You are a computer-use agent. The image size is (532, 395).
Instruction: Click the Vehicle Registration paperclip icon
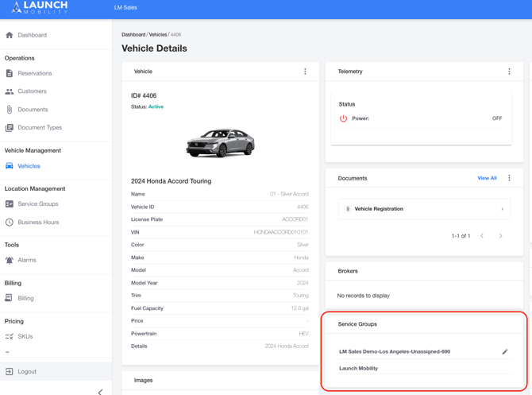[348, 209]
